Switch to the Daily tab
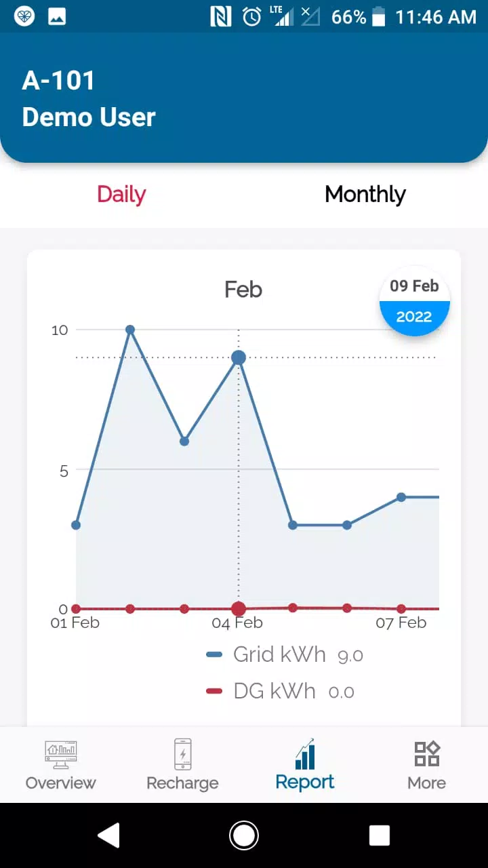The image size is (488, 868). point(121,195)
